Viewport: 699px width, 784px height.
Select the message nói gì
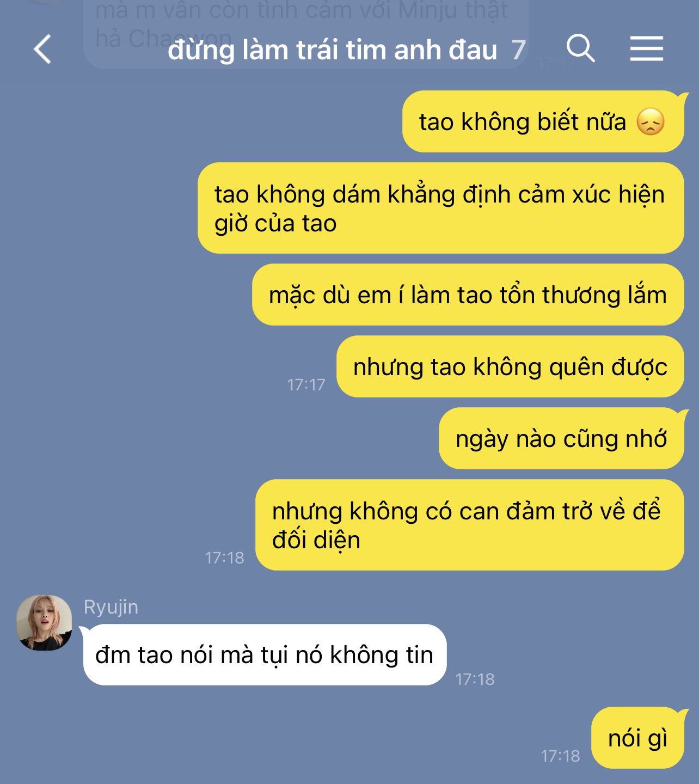[x=637, y=738]
